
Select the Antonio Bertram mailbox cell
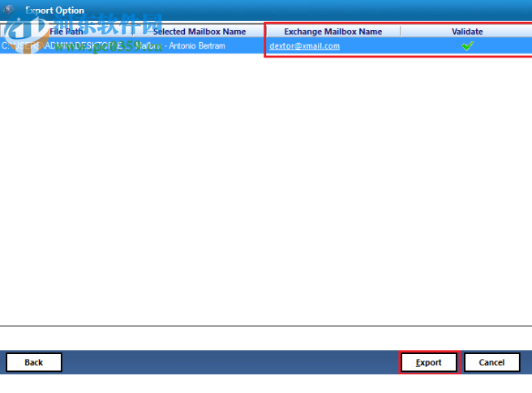(x=199, y=45)
